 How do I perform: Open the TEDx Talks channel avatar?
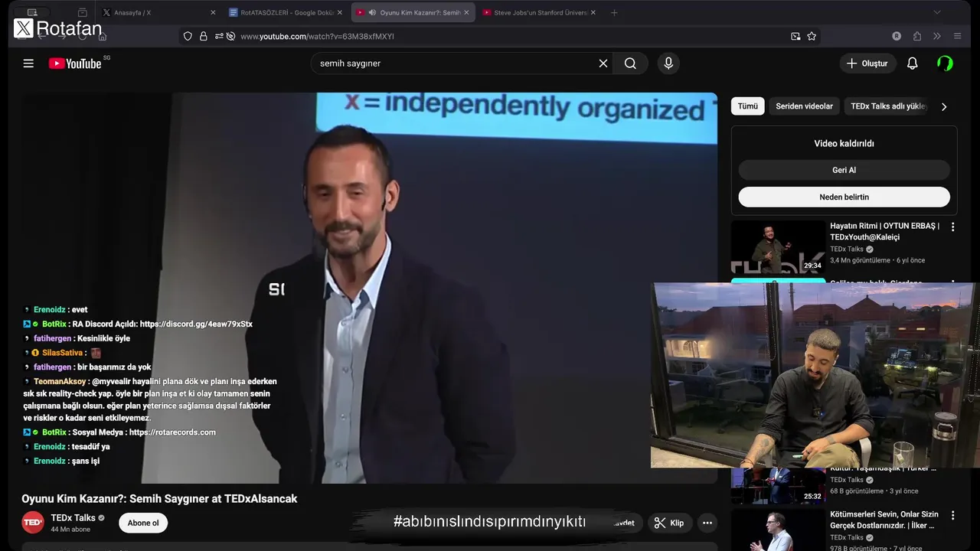[33, 523]
